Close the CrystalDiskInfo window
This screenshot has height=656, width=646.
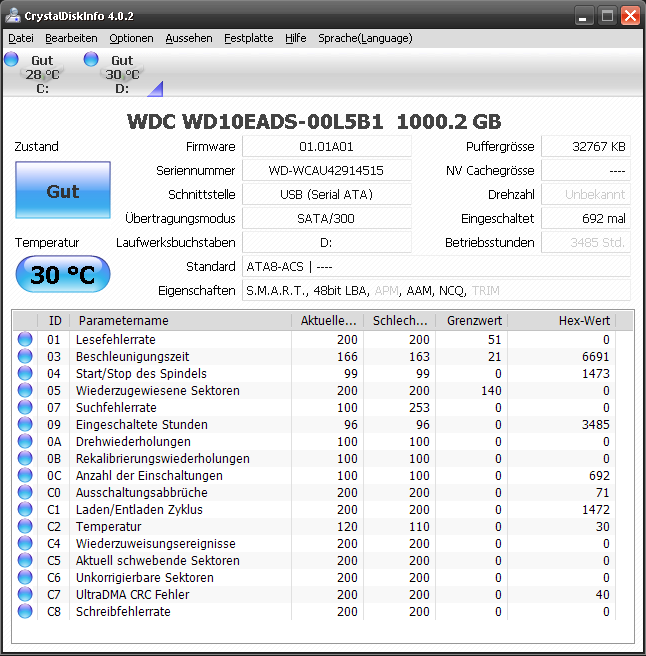tap(630, 16)
